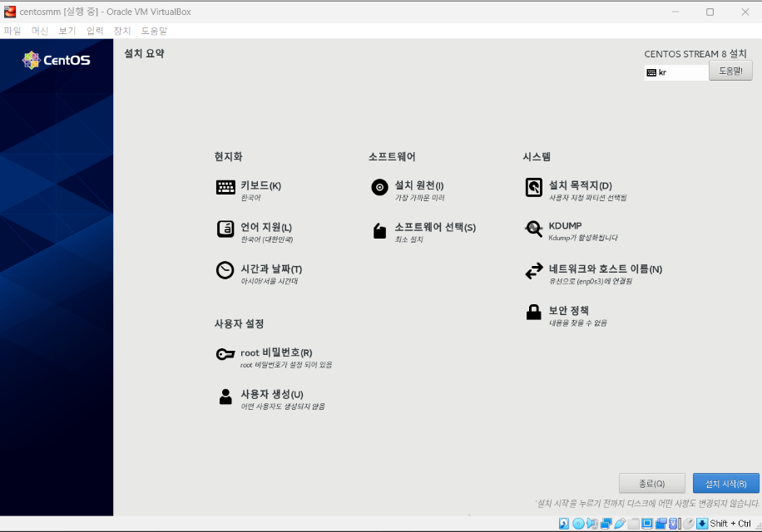The image size is (762, 532).
Task: Click the 'Shift + Ctrl' host key text
Action: [x=730, y=524]
